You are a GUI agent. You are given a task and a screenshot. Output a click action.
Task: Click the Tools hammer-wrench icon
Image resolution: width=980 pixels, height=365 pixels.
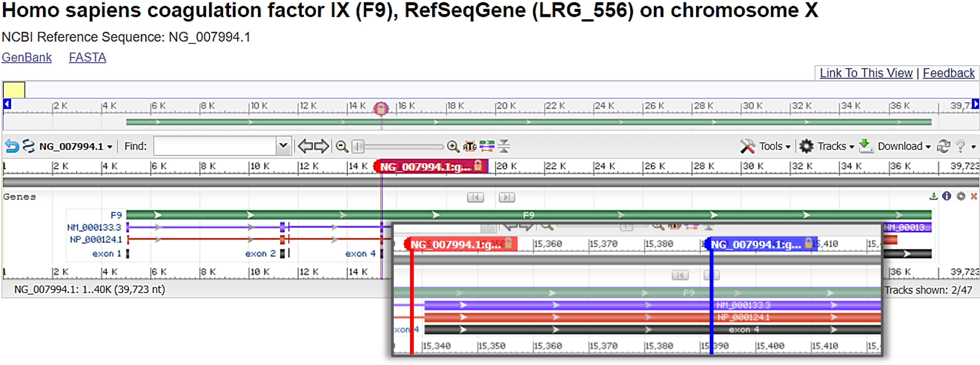[x=747, y=146]
